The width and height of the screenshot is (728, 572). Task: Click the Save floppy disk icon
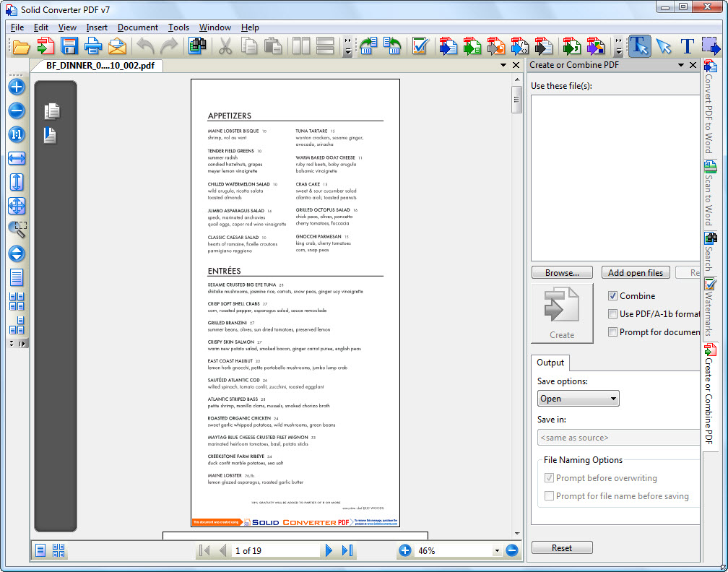coord(69,47)
